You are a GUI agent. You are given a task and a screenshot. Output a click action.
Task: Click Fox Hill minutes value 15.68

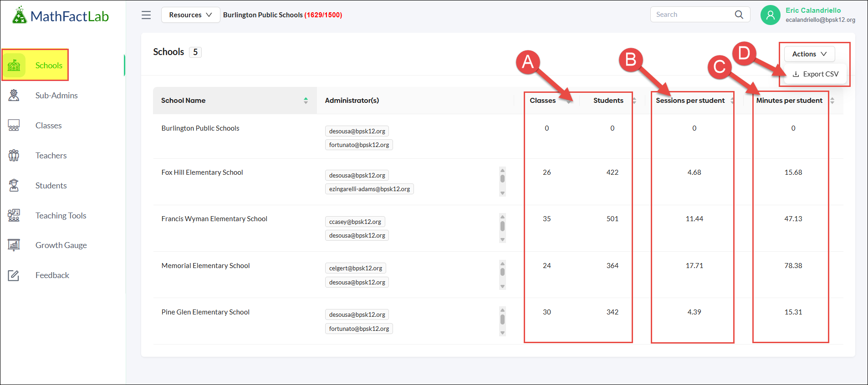pyautogui.click(x=793, y=172)
